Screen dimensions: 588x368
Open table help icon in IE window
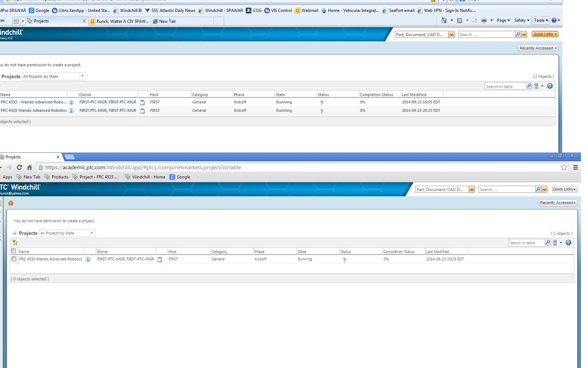(x=550, y=86)
